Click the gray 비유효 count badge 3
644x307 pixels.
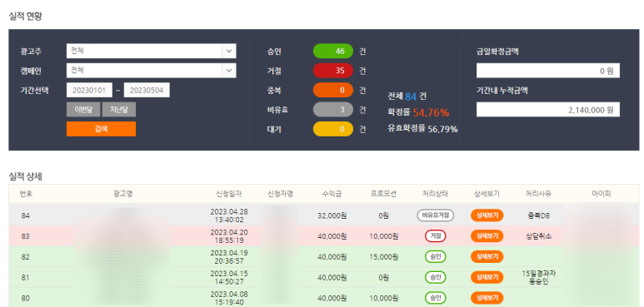point(333,110)
